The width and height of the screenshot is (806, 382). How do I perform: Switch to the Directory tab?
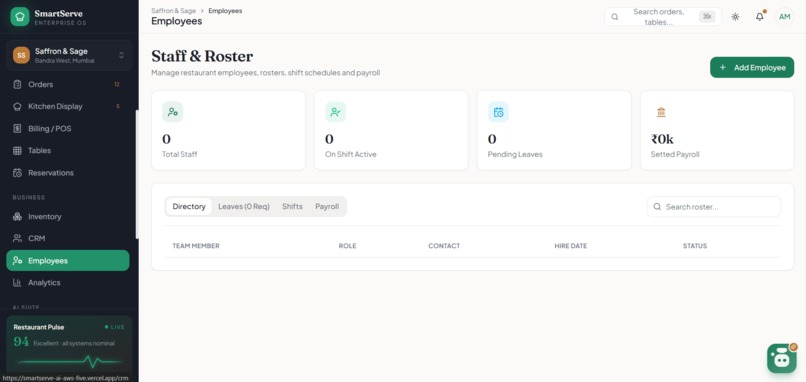(x=189, y=207)
